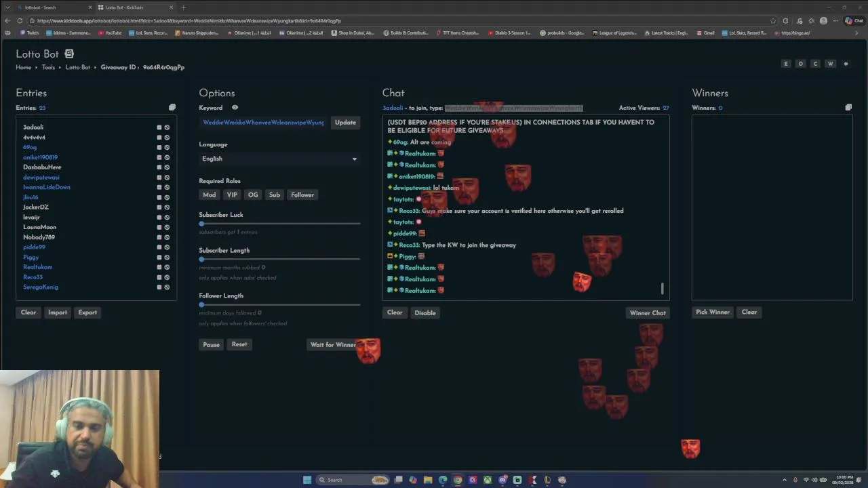868x488 pixels.
Task: Click the Wait for Winner button
Action: (333, 345)
